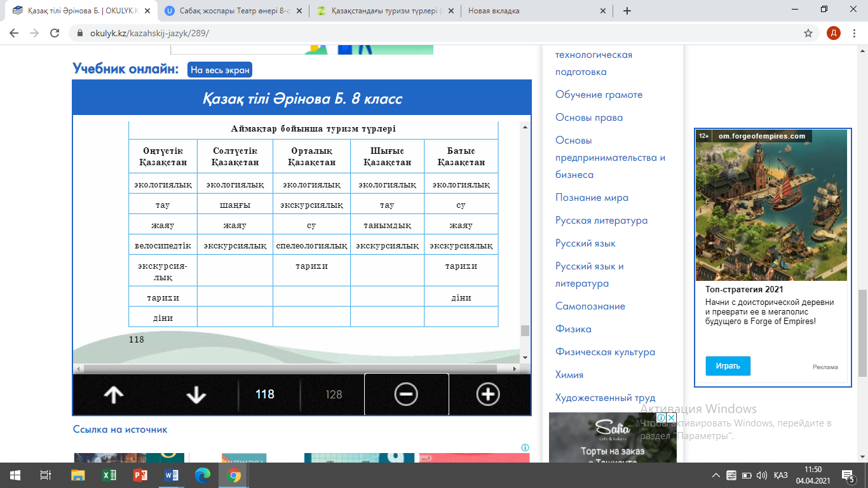This screenshot has height=488, width=868.
Task: Close the Новая вкладка tab
Action: click(x=602, y=11)
